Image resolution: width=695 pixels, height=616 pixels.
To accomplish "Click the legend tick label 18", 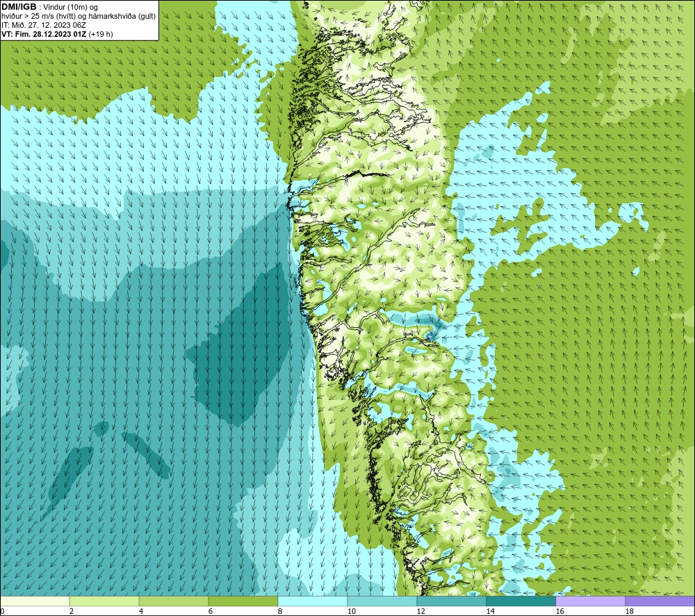I will coord(629,611).
